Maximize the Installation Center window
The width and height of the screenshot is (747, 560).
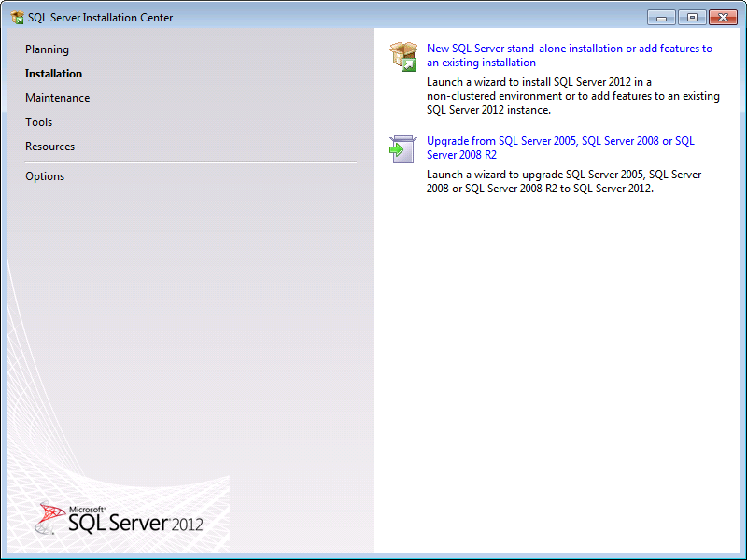point(692,18)
